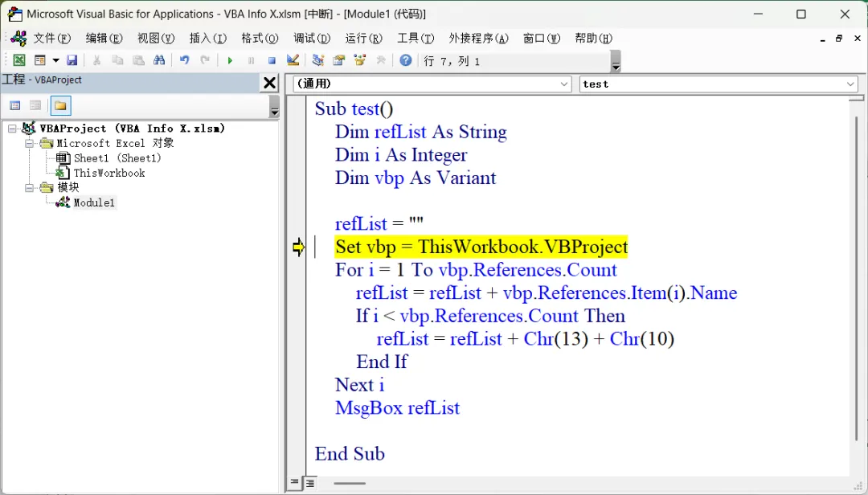
Task: Click the vertical scrollbar of code window
Action: pos(856,277)
